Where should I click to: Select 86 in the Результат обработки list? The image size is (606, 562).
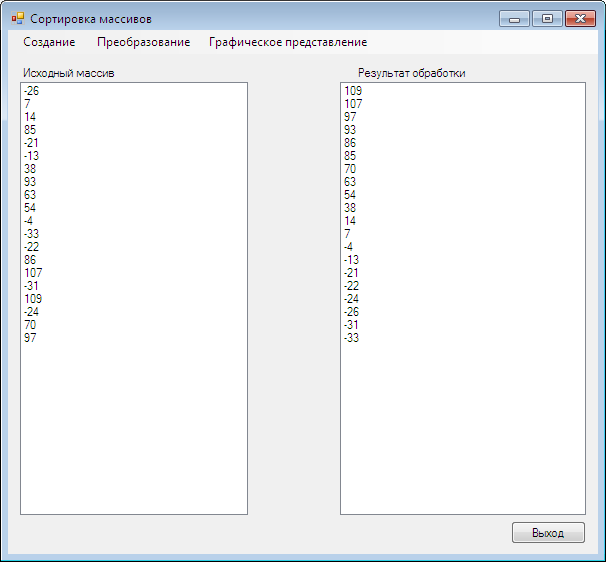[x=463, y=143]
